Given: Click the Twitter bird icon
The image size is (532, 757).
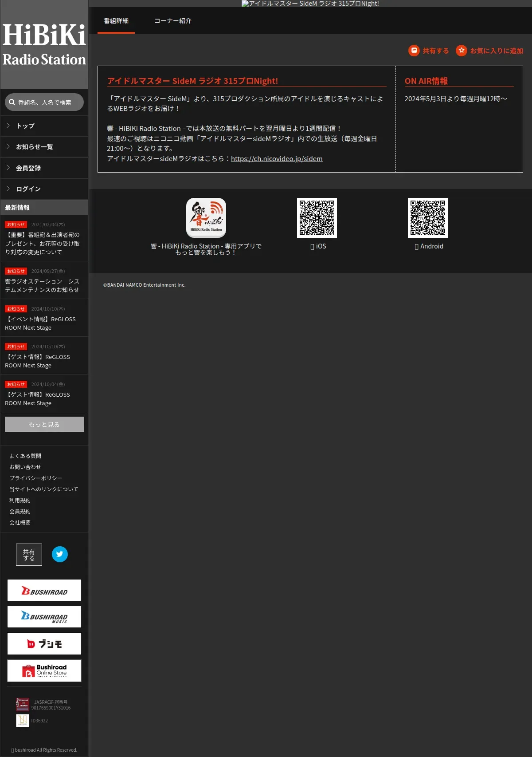Looking at the screenshot, I should coord(60,554).
